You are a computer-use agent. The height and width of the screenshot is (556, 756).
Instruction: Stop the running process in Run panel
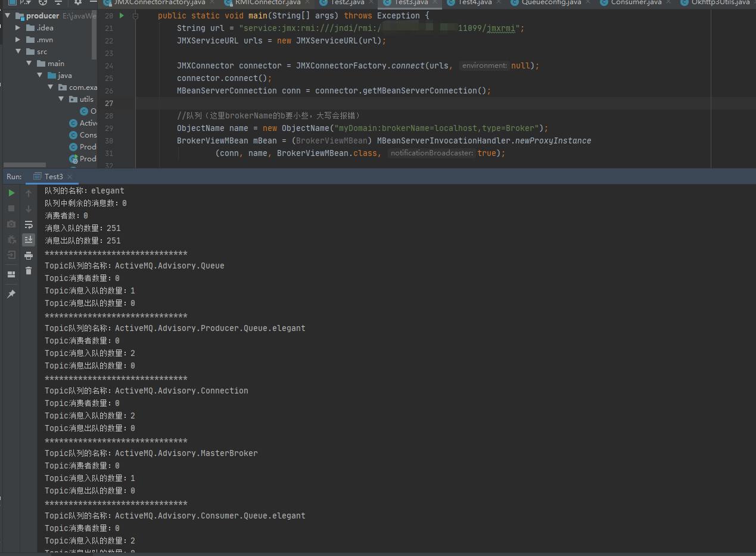pos(11,208)
